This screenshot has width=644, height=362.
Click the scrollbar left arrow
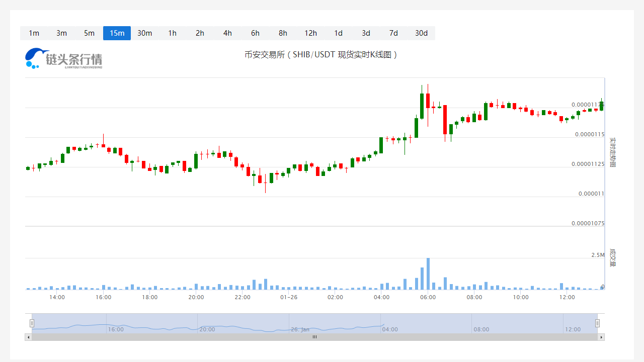coord(28,337)
